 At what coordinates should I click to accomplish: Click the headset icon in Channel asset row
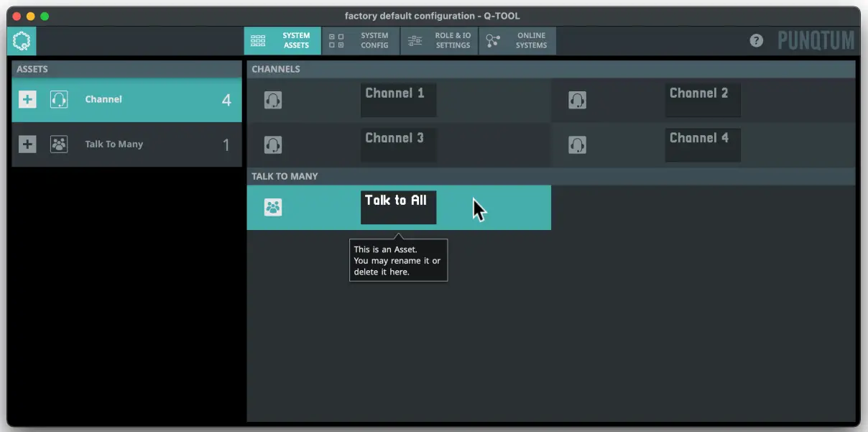point(59,100)
